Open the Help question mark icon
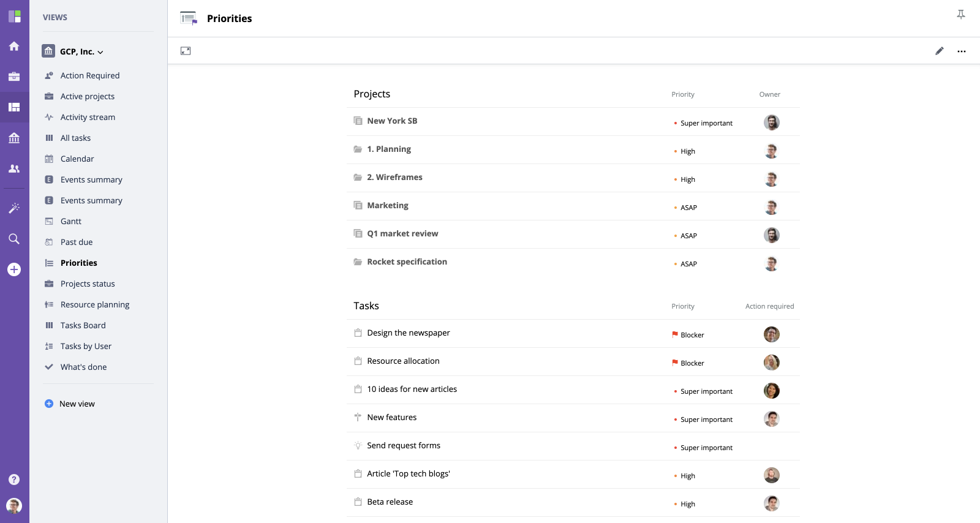The width and height of the screenshot is (980, 523). pyautogui.click(x=14, y=480)
